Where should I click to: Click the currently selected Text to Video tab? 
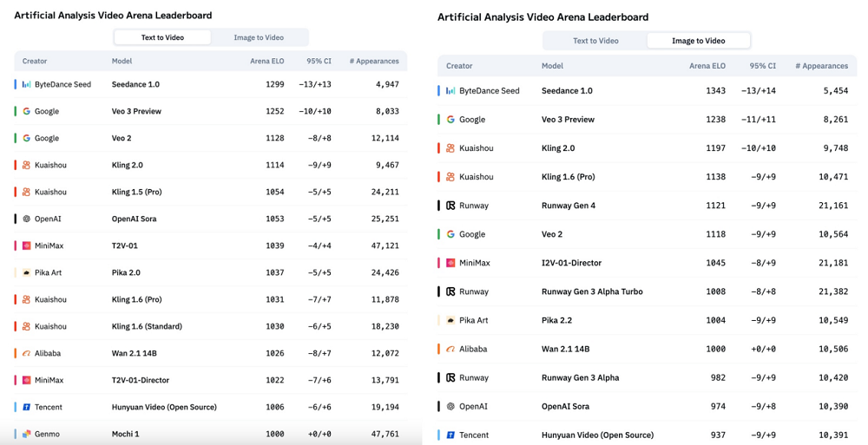[x=162, y=37]
